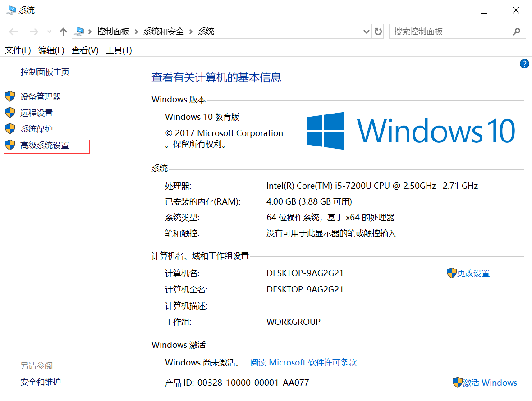Click the RAM value 4.00 GB
Screen dimensions: 532x401
coord(309,202)
